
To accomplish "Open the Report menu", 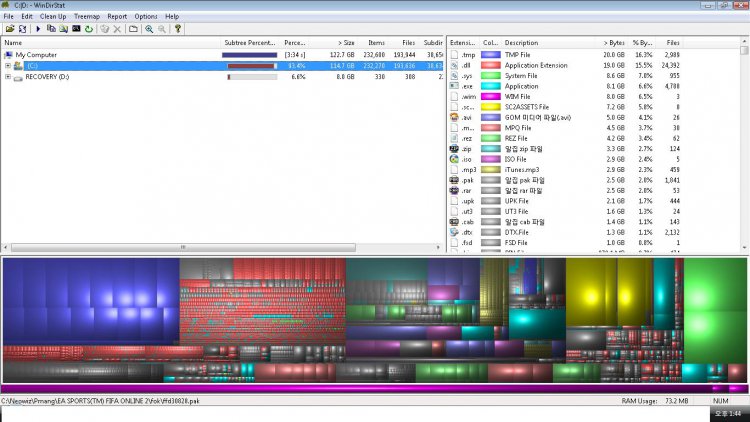I will (x=117, y=16).
